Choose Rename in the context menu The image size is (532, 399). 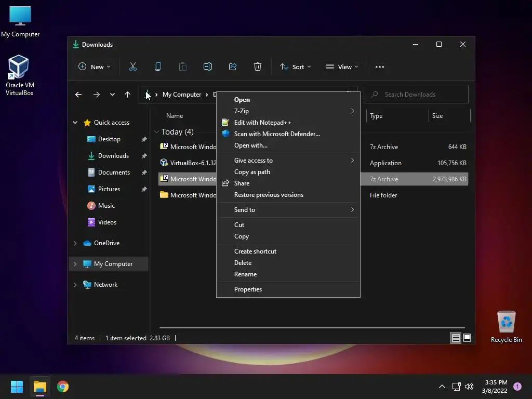(288, 274)
